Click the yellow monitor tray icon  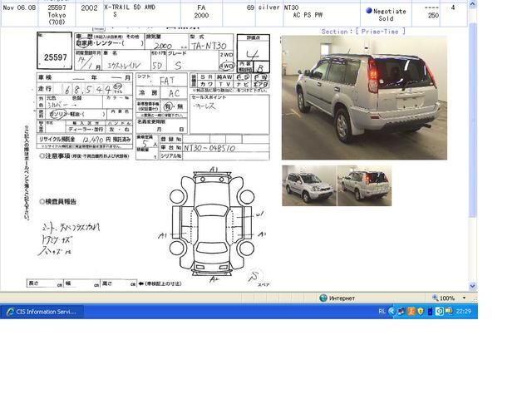(x=449, y=311)
